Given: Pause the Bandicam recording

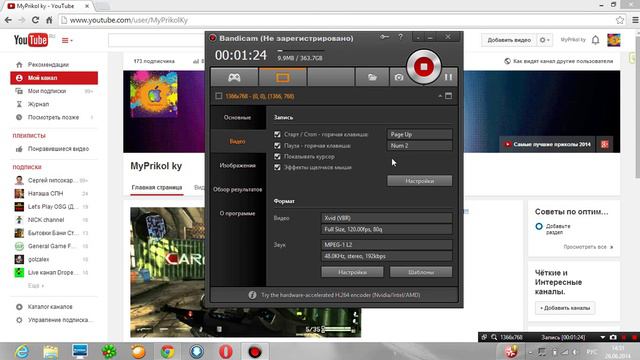Looking at the screenshot, I should click(448, 77).
